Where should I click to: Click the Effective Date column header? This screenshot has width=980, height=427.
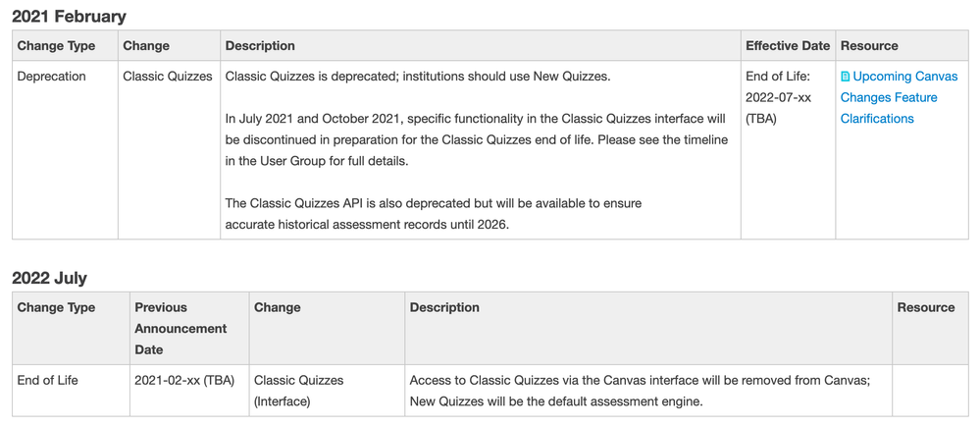[787, 46]
